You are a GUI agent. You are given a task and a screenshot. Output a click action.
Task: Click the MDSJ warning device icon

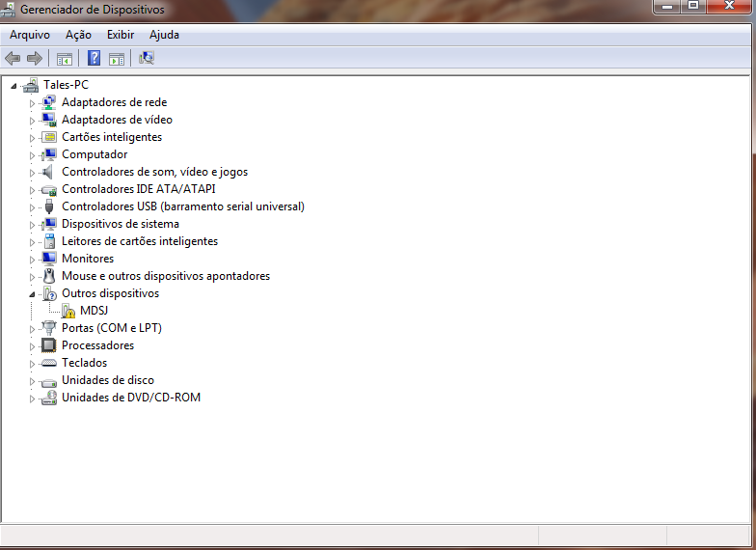coord(67,311)
